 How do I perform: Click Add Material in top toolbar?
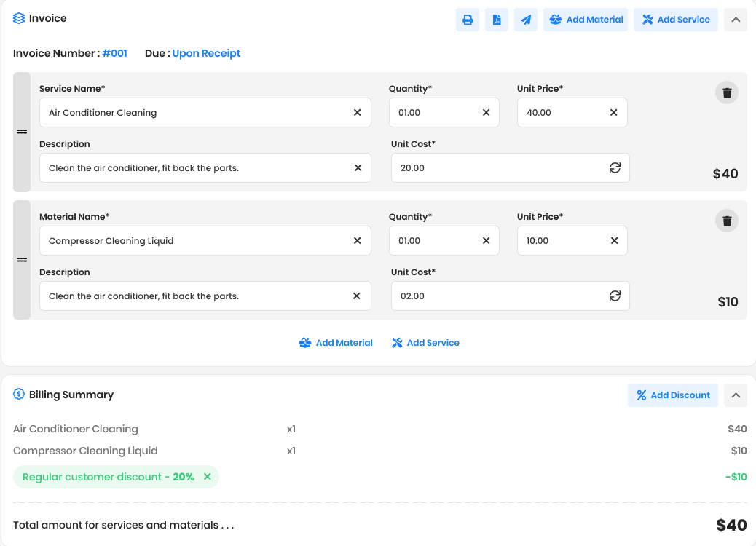tap(586, 20)
